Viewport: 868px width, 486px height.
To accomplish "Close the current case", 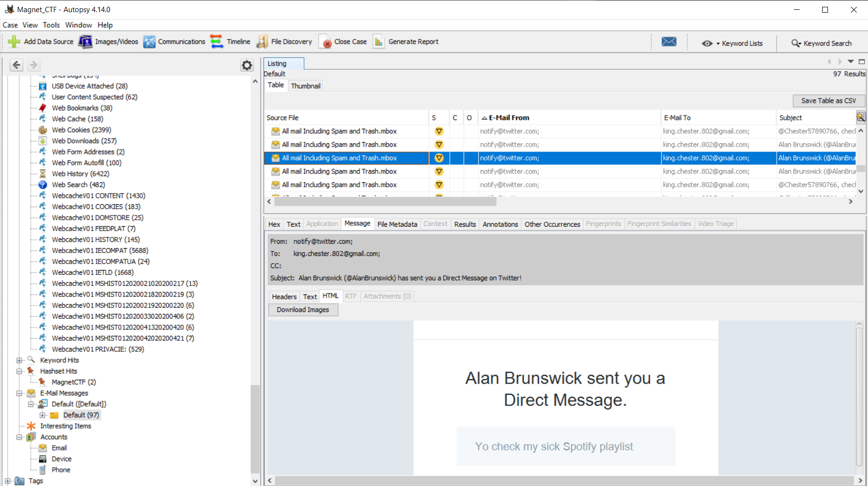I will tap(343, 42).
